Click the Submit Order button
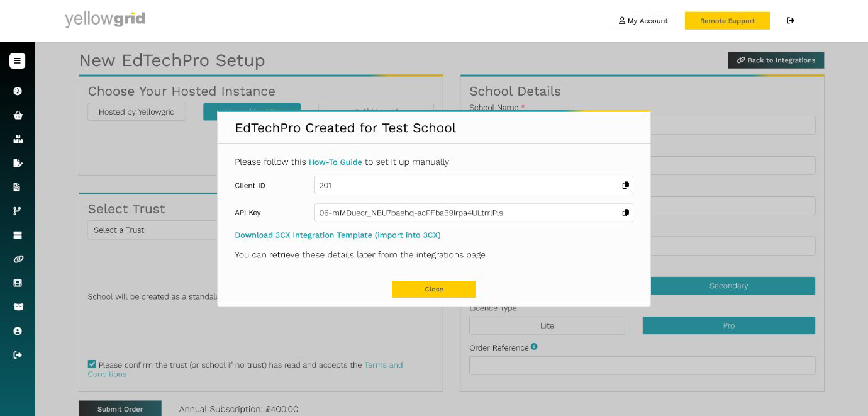Viewport: 868px width, 416px height. point(120,409)
